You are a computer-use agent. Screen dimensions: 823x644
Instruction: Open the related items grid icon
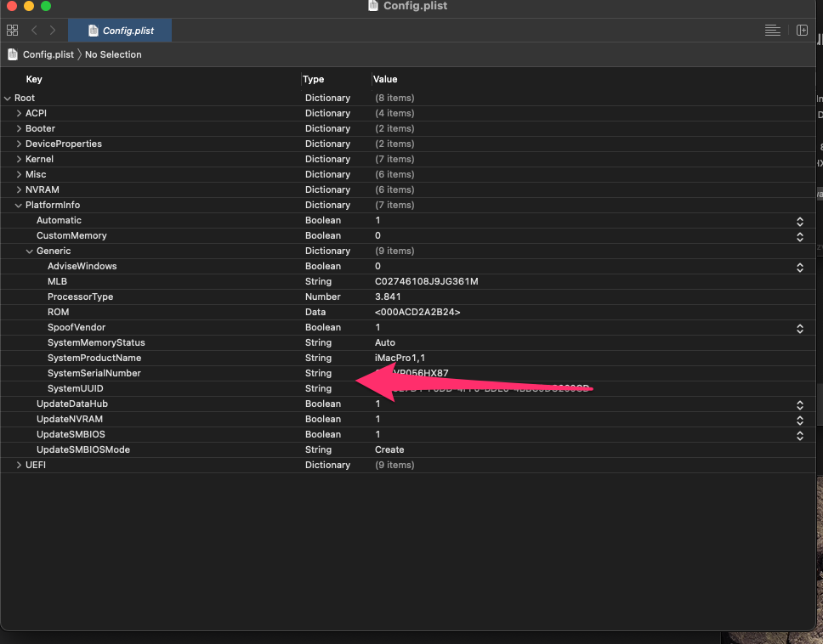coord(12,31)
